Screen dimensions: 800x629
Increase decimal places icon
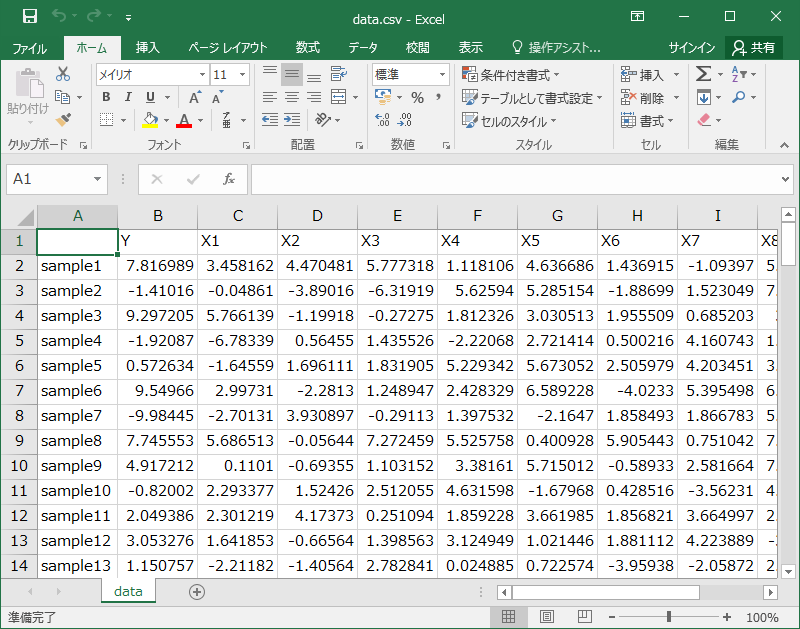coord(382,120)
